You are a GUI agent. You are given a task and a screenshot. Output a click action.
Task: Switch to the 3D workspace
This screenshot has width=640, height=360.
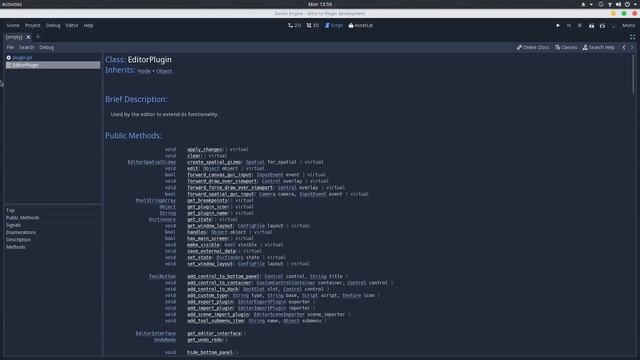[313, 25]
